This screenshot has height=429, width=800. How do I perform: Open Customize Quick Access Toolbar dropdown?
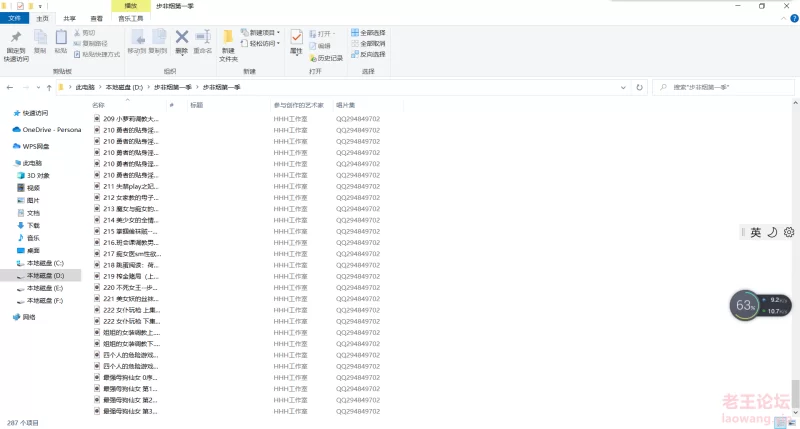[x=40, y=7]
